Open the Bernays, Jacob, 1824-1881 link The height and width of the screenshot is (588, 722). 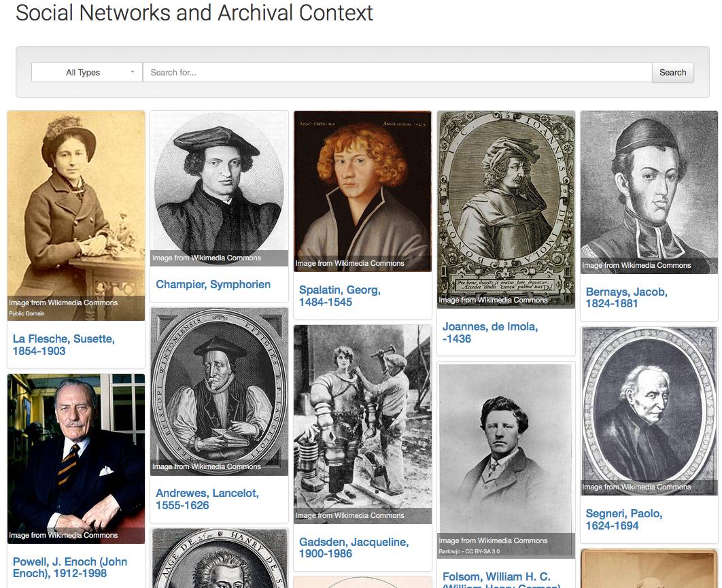(626, 298)
